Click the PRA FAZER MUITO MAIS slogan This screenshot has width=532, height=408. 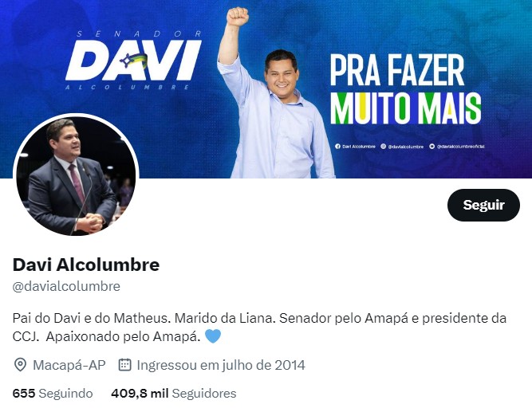click(405, 89)
